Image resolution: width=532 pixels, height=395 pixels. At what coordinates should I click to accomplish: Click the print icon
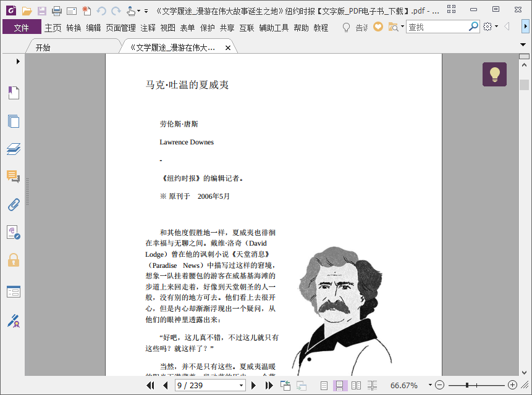pyautogui.click(x=57, y=11)
